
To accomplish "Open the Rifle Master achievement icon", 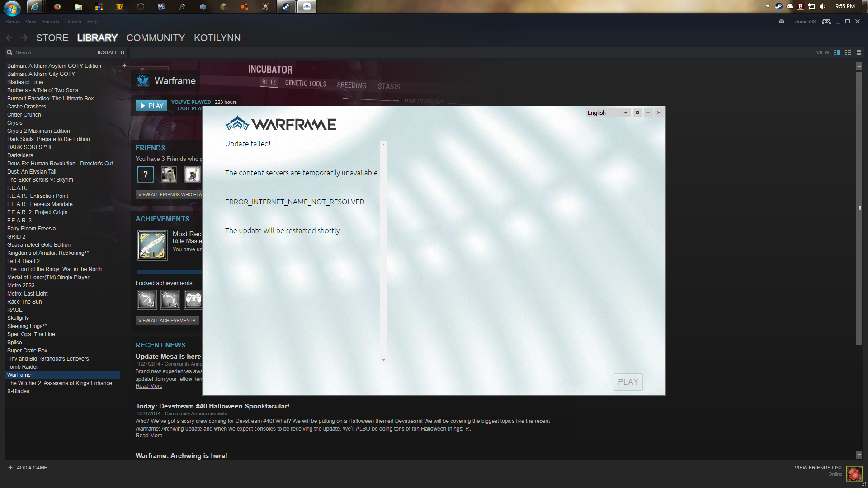I will 152,245.
